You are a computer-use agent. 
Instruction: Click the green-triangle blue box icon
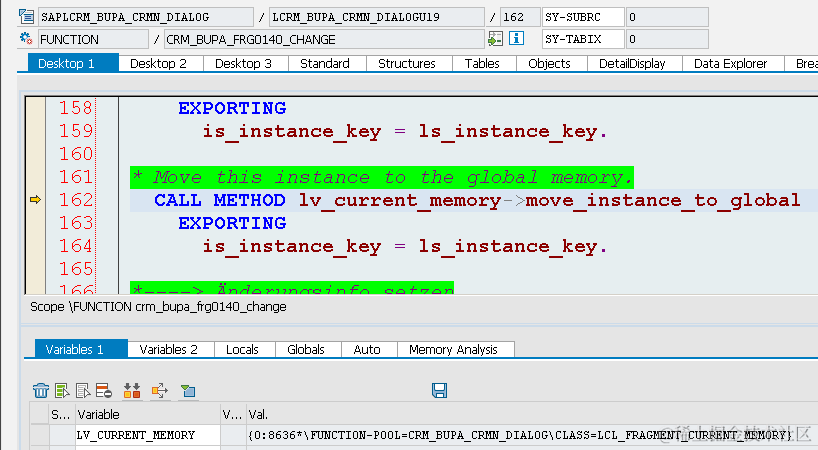[x=188, y=390]
